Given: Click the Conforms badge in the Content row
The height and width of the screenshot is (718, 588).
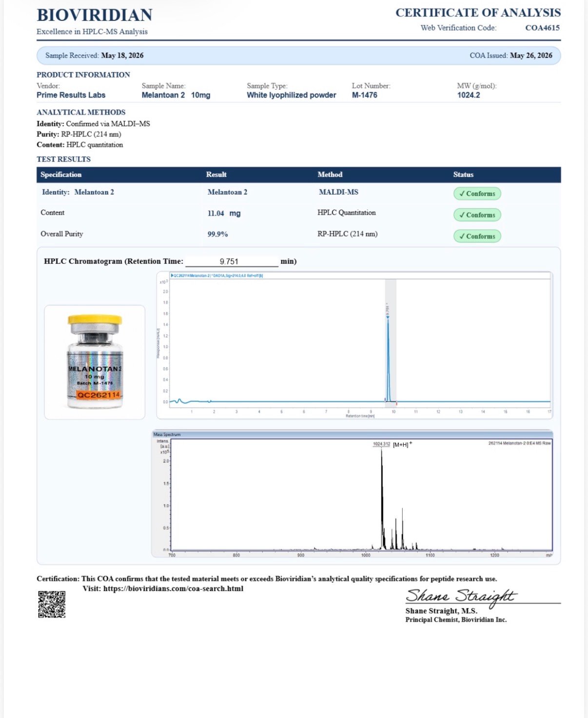Looking at the screenshot, I should [477, 215].
